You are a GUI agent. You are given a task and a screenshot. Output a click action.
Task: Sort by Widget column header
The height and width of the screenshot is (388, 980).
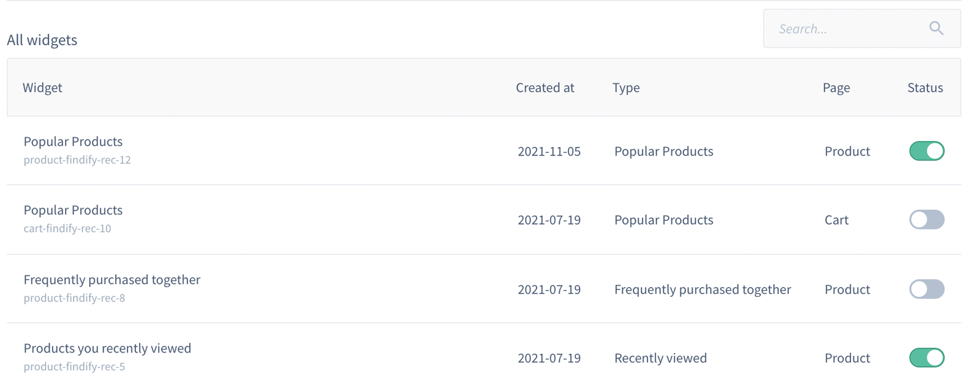(42, 88)
